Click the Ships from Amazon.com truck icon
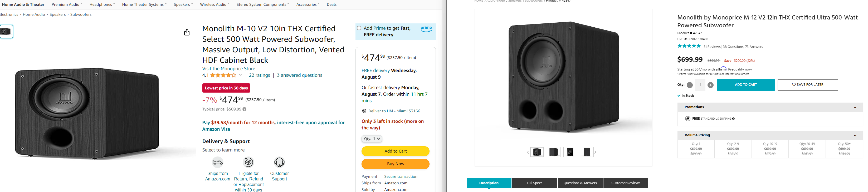Screen dimensions: 868x192 coord(218,162)
